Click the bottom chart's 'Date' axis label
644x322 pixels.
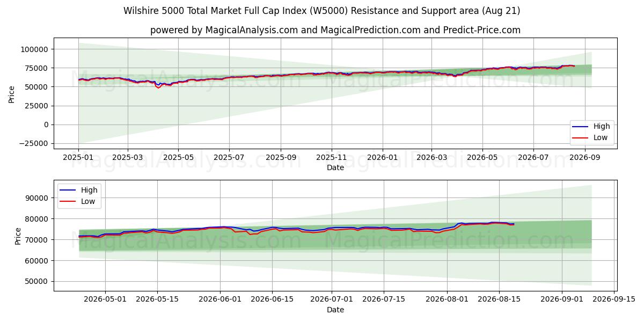[x=335, y=310]
